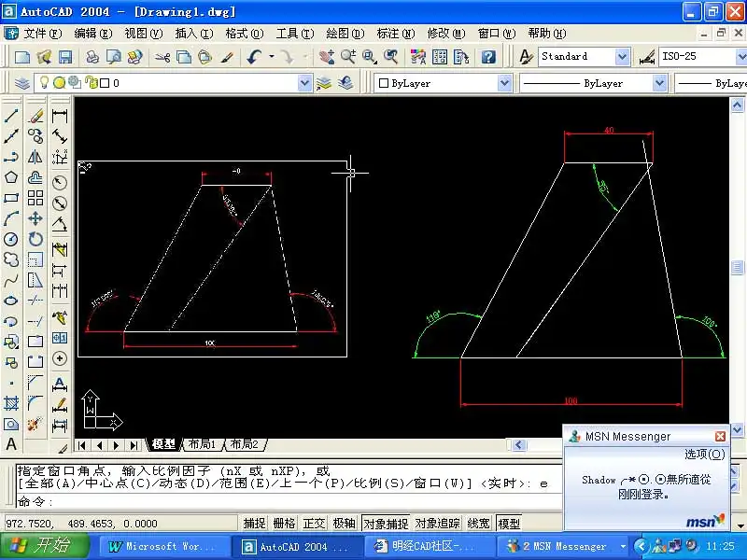Image resolution: width=747 pixels, height=560 pixels.
Task: Expand the layer list dropdown arrow
Action: 304,83
